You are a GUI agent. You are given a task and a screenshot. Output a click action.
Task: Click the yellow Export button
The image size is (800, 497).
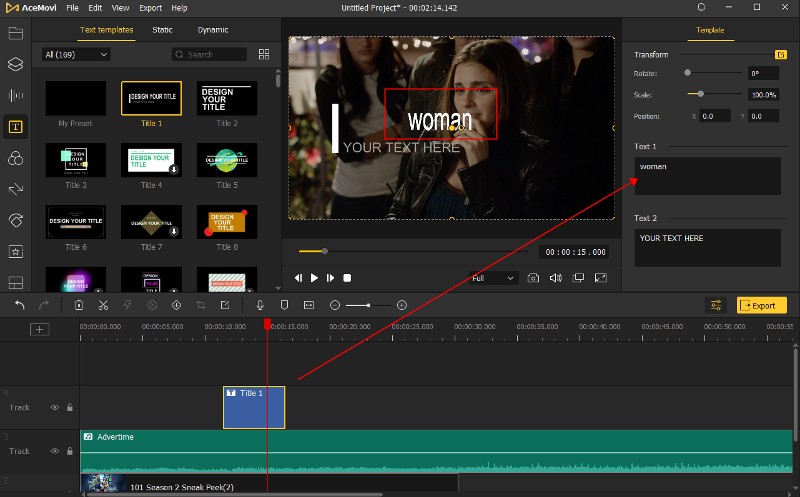(761, 305)
